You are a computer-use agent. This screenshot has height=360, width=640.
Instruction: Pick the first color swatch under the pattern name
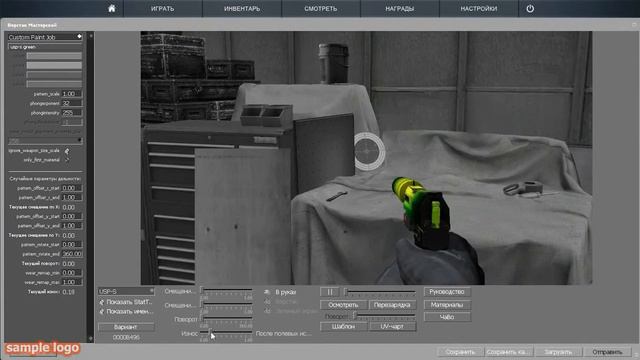tap(54, 56)
